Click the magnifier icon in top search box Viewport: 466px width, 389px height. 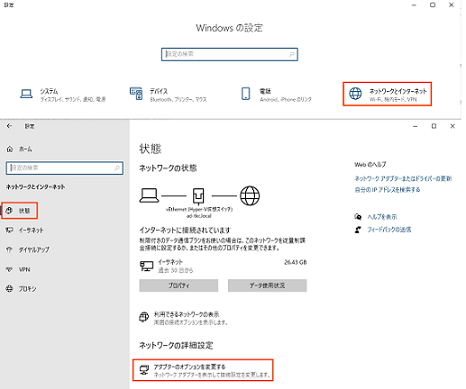(x=292, y=54)
